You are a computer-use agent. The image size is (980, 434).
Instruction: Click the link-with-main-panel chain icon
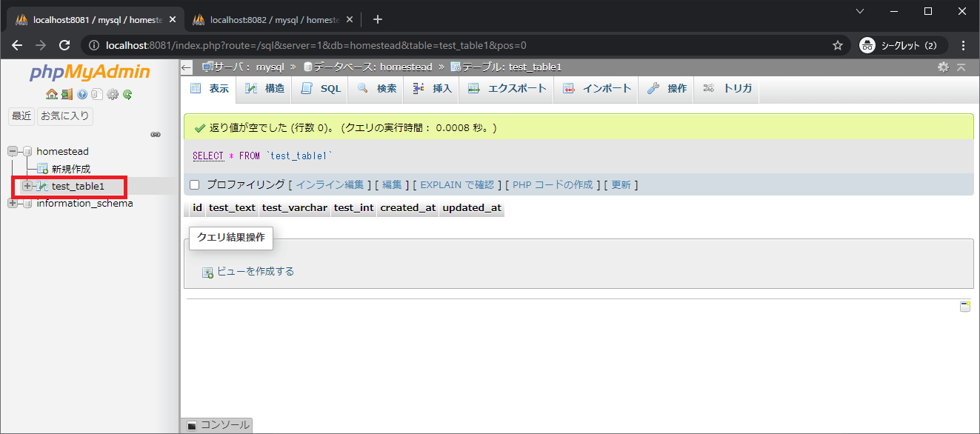156,135
